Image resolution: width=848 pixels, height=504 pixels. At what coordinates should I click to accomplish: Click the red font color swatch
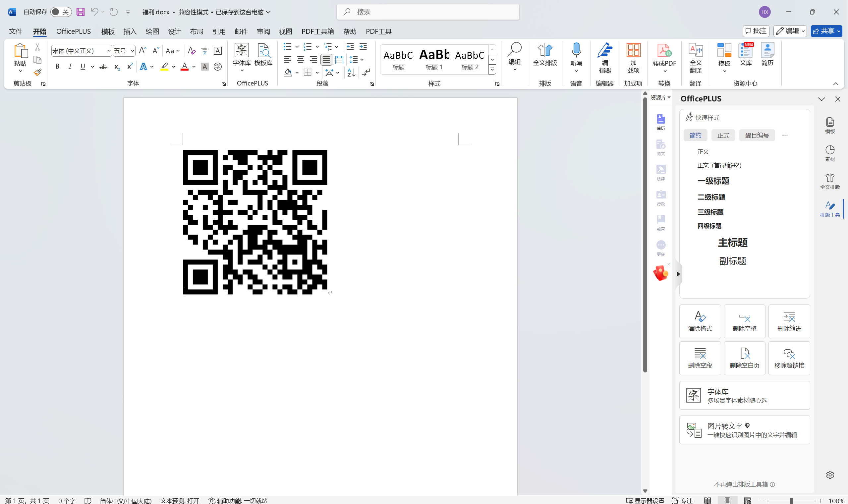point(184,67)
